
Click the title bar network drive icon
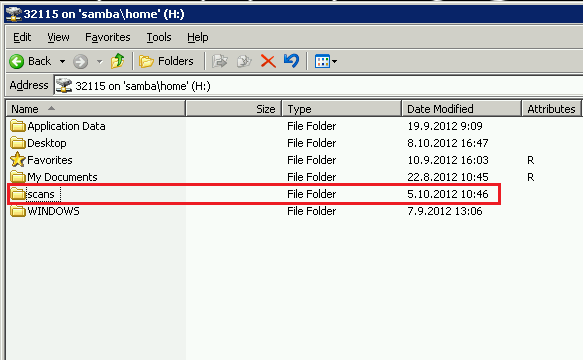tap(13, 14)
